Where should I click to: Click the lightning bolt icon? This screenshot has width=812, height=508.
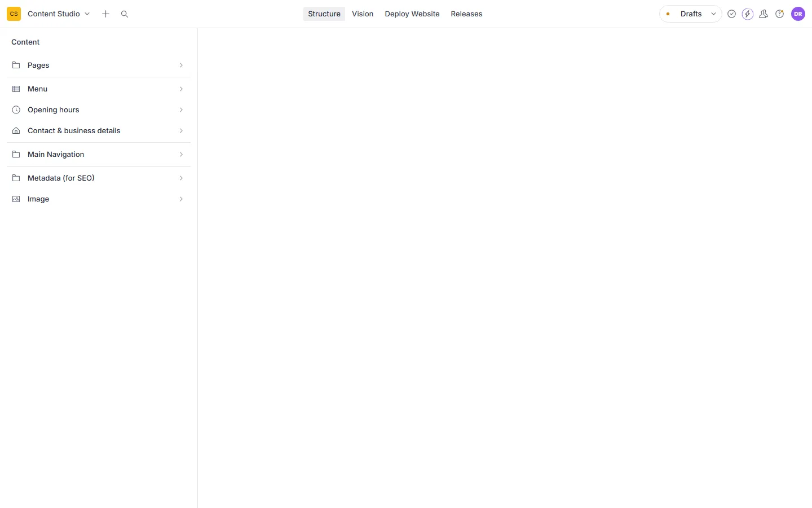pyautogui.click(x=748, y=14)
